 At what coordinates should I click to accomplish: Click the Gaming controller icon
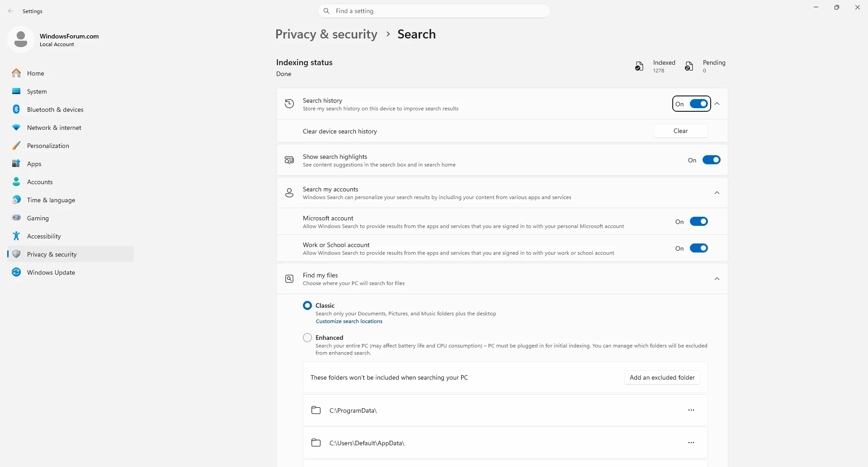pos(16,218)
